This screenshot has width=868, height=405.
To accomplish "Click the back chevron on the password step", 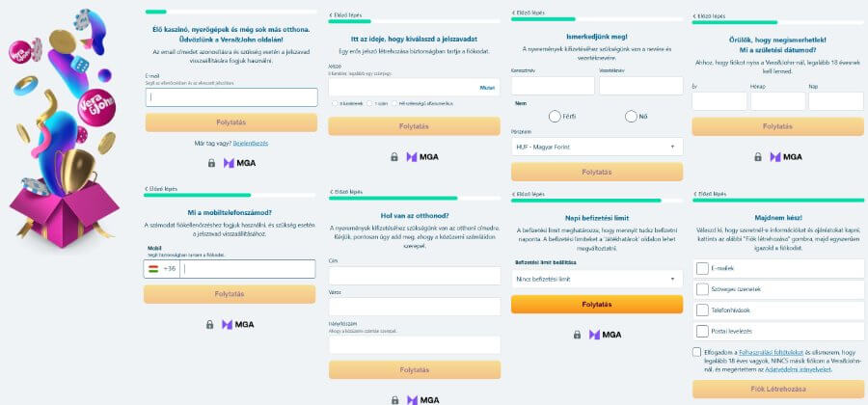I will (x=331, y=15).
